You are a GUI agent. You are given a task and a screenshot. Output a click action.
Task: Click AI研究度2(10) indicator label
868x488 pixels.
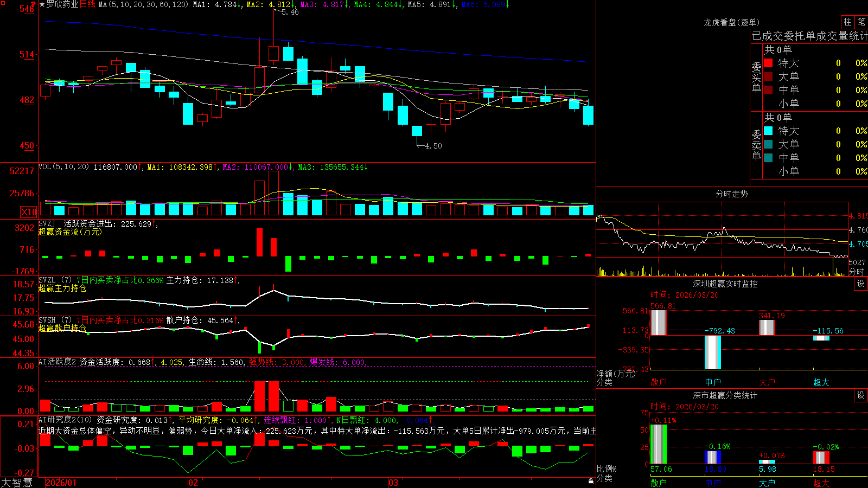coord(66,420)
